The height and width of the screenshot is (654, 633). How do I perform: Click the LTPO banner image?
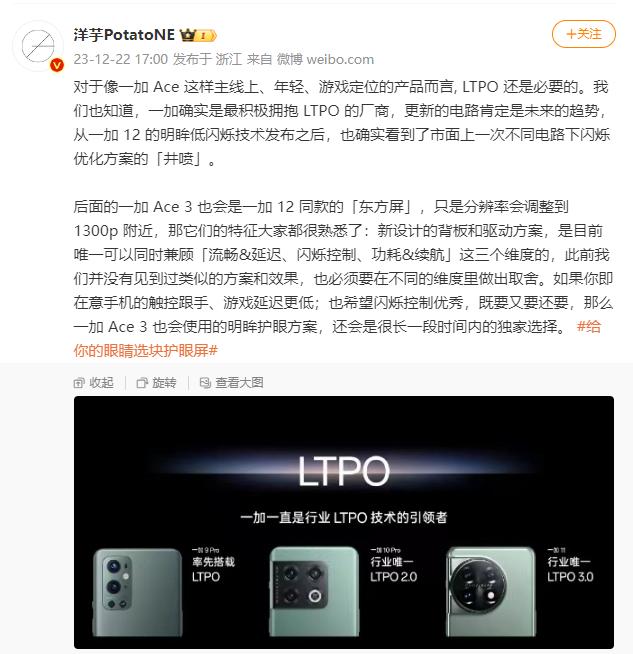[x=344, y=522]
